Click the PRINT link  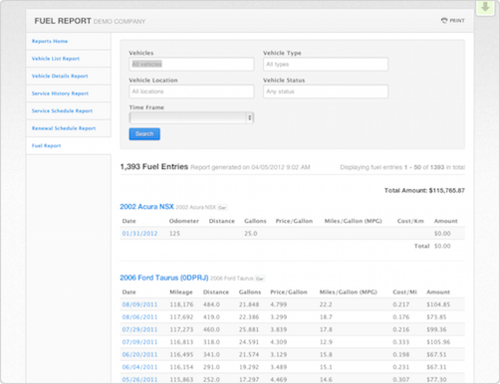coord(457,20)
